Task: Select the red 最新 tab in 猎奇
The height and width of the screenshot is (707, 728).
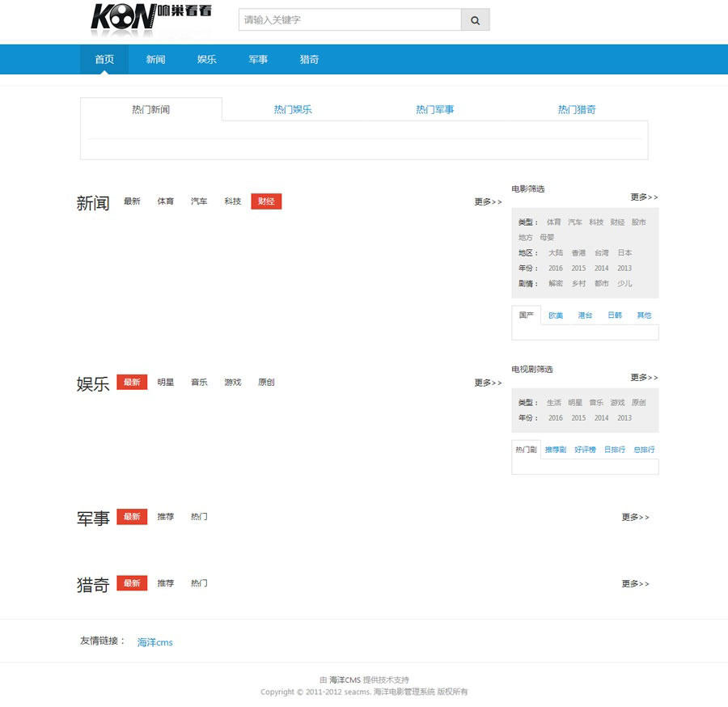Action: tap(132, 583)
